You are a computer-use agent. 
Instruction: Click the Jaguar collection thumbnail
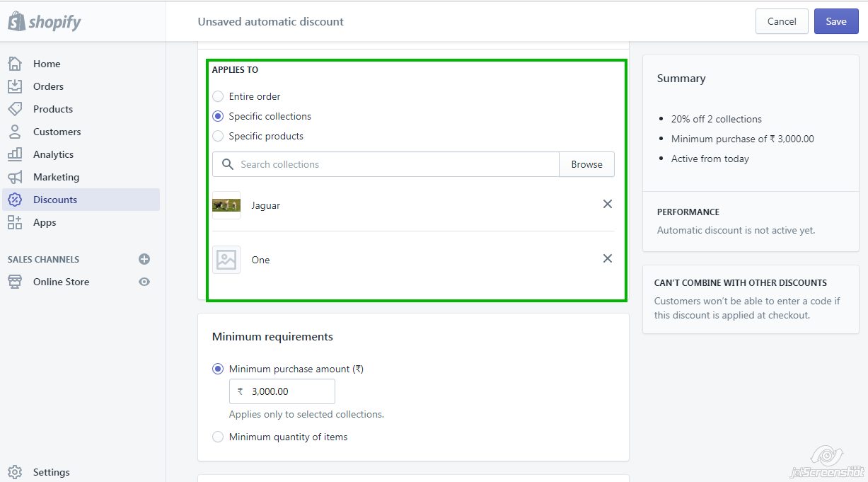[226, 205]
